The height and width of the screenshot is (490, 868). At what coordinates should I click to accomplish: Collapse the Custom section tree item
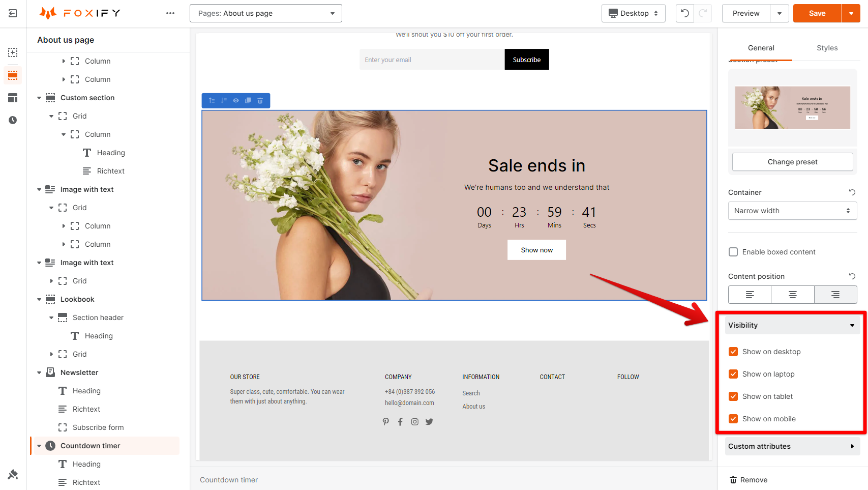click(39, 98)
